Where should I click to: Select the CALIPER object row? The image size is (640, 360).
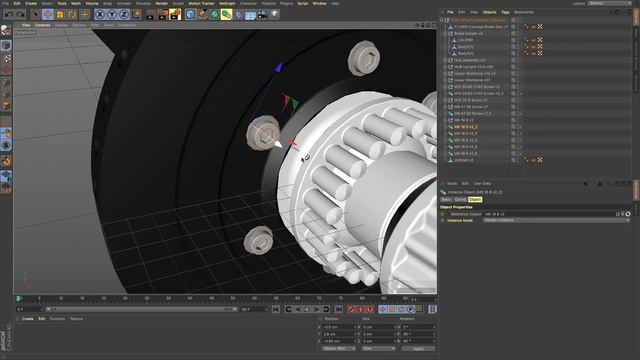(465, 40)
